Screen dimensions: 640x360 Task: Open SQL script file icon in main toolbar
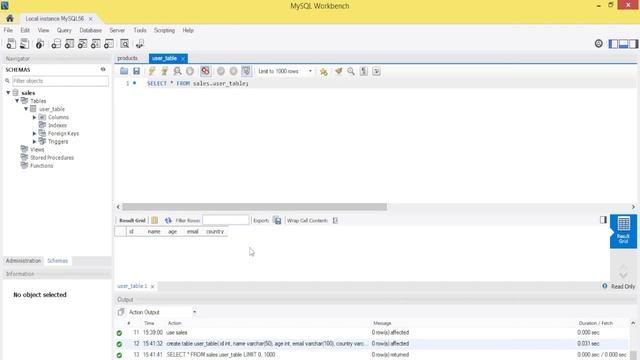click(24, 44)
